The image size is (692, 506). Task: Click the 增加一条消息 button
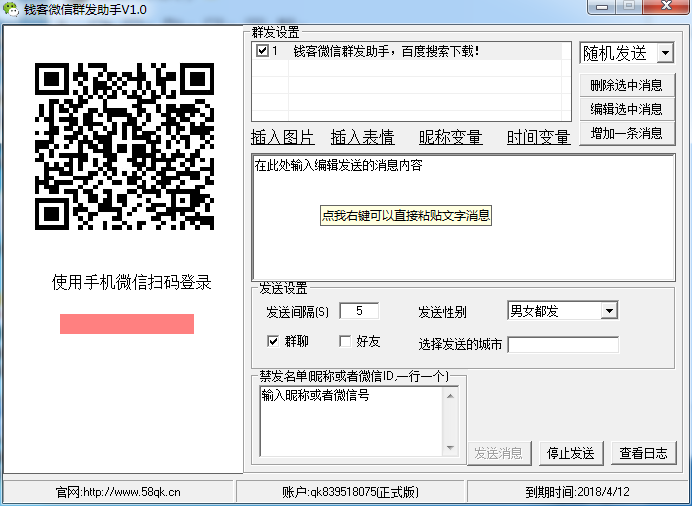pos(627,133)
